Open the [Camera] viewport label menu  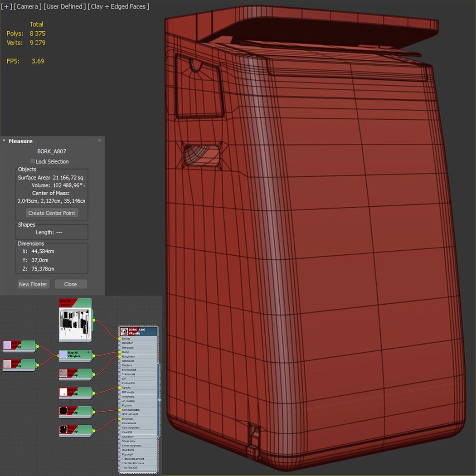click(28, 6)
